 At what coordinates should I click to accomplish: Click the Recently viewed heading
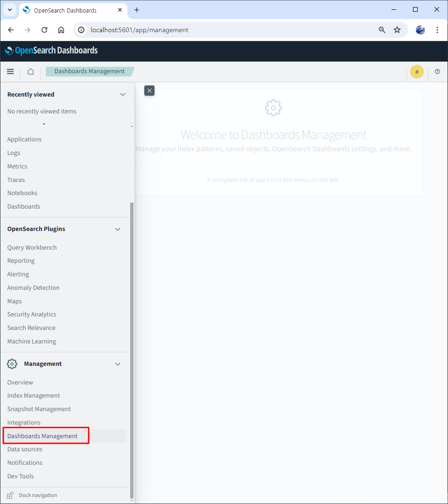[x=31, y=94]
